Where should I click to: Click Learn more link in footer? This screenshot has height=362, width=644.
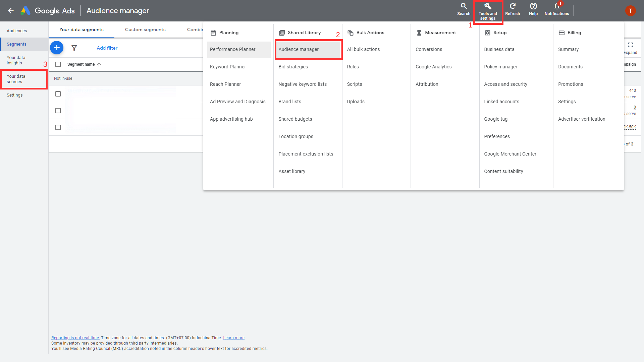point(233,338)
